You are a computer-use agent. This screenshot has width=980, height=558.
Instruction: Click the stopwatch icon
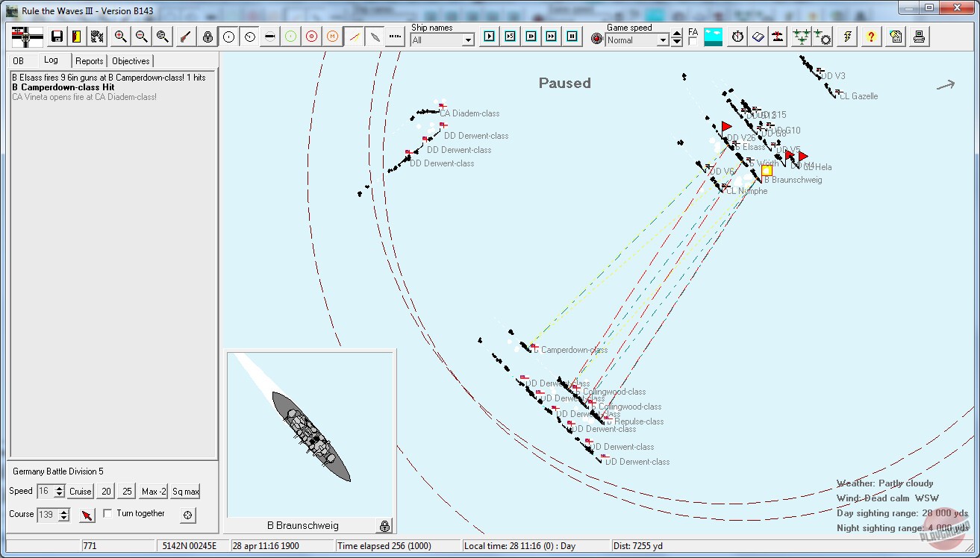tap(737, 37)
